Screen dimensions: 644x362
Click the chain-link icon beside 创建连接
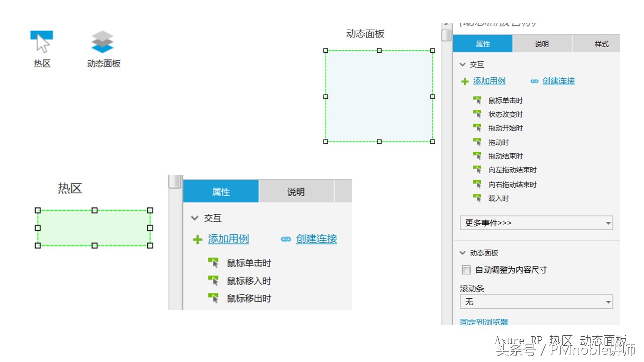click(534, 81)
